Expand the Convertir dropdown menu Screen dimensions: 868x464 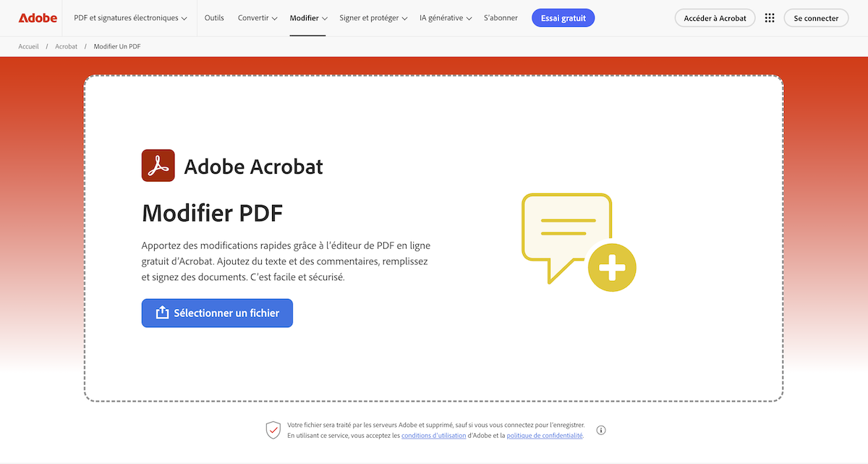(258, 18)
